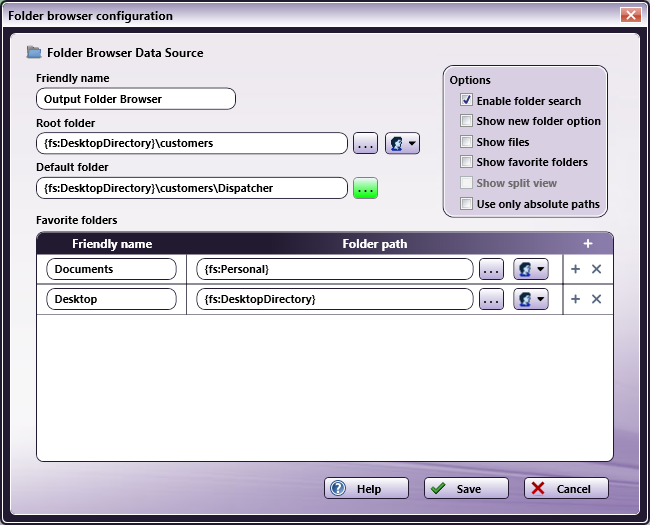Edit the Friendly name field 'Output Folder Browser'
650x525 pixels.
[136, 99]
